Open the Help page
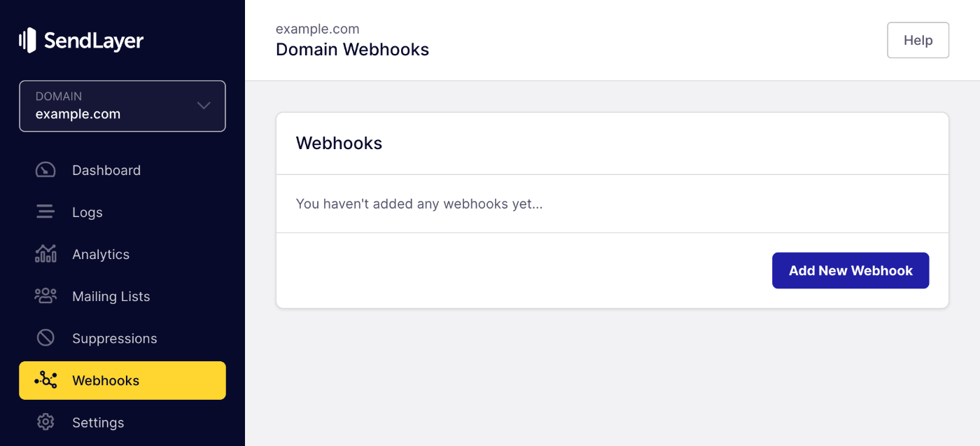This screenshot has width=980, height=446. click(918, 40)
